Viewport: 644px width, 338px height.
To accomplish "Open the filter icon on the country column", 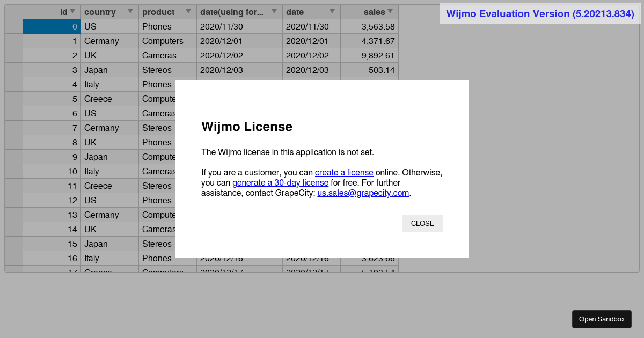I will coord(129,12).
